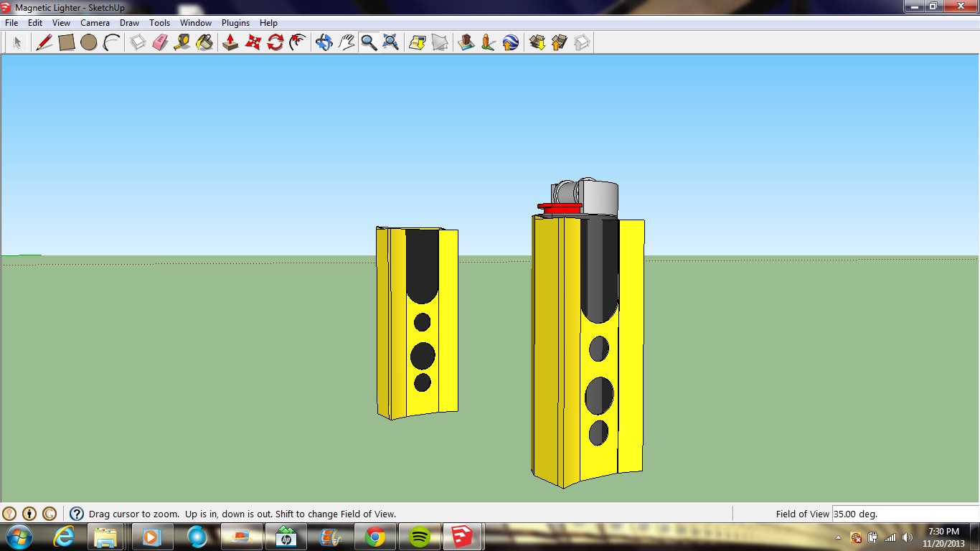Select the Arc tool
Image resolution: width=980 pixels, height=551 pixels.
[x=111, y=42]
